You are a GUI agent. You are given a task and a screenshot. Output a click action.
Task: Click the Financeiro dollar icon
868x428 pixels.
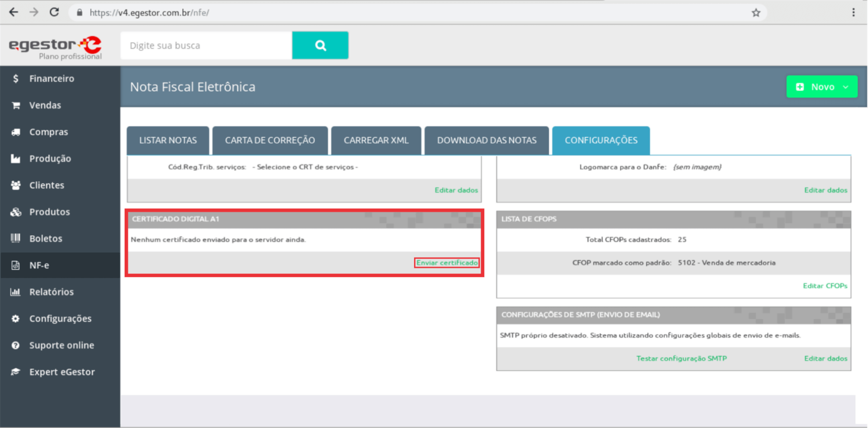tap(16, 79)
